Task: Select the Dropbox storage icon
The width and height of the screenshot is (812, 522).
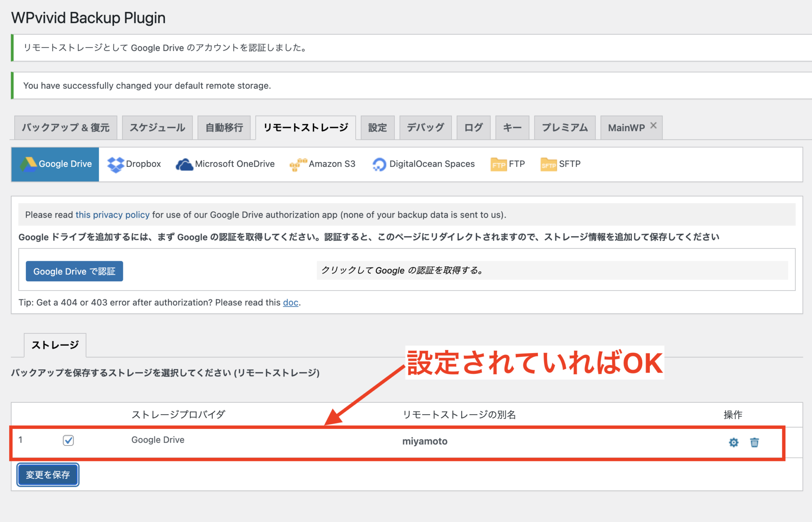Action: [134, 164]
